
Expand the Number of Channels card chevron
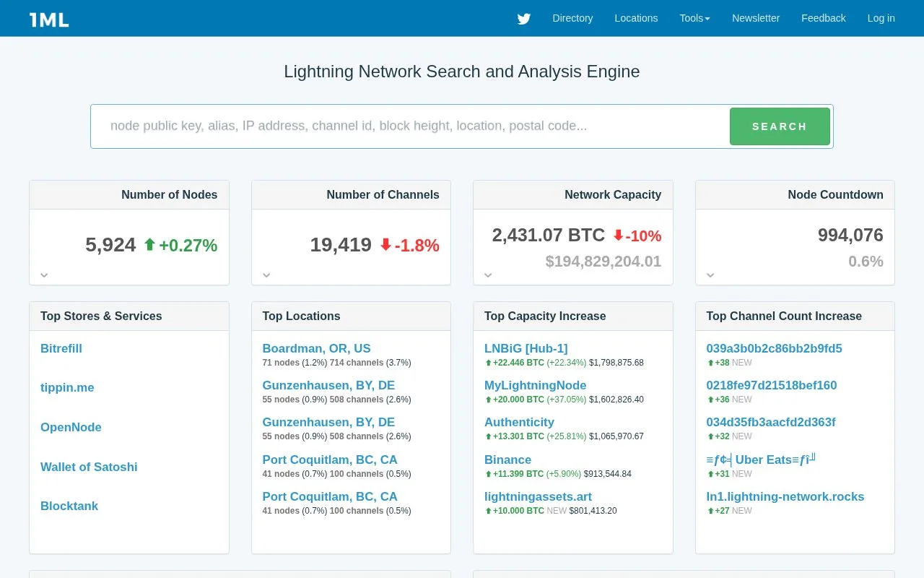266,275
